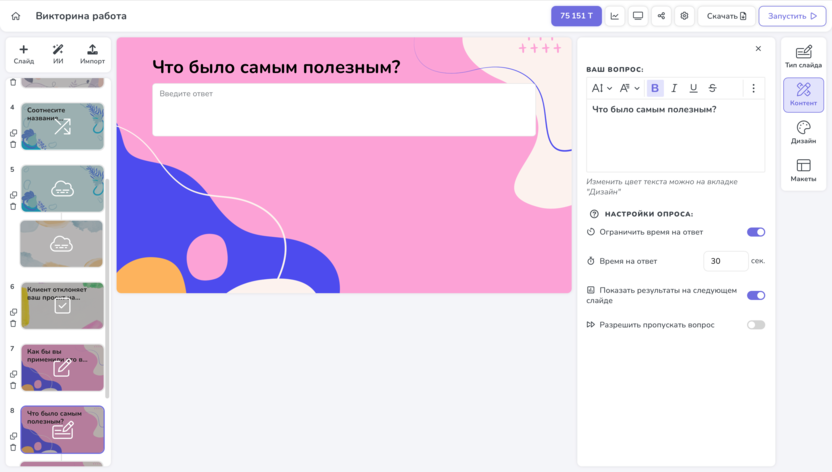Toggle italic formatting in question editor
Viewport: 832px width, 472px height.
pos(674,88)
